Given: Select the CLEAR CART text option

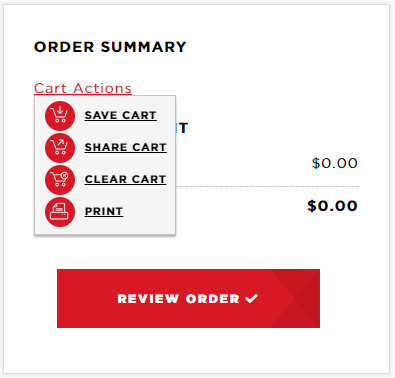Looking at the screenshot, I should 125,179.
